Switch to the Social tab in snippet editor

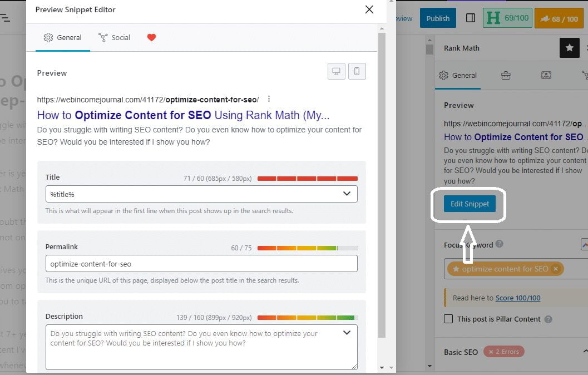(x=115, y=37)
